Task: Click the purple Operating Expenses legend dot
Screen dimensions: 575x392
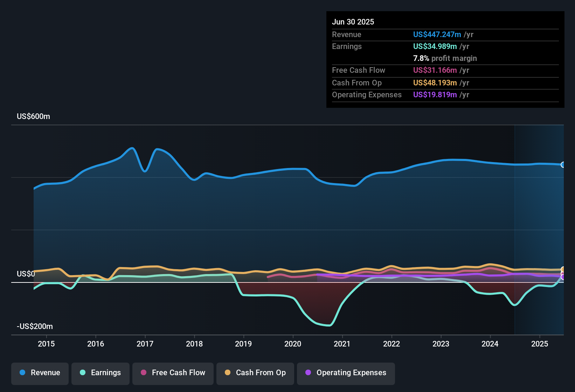Action: (x=308, y=373)
